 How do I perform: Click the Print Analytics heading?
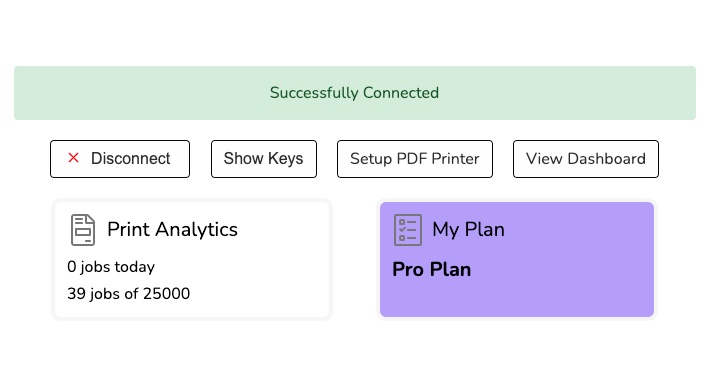172,229
